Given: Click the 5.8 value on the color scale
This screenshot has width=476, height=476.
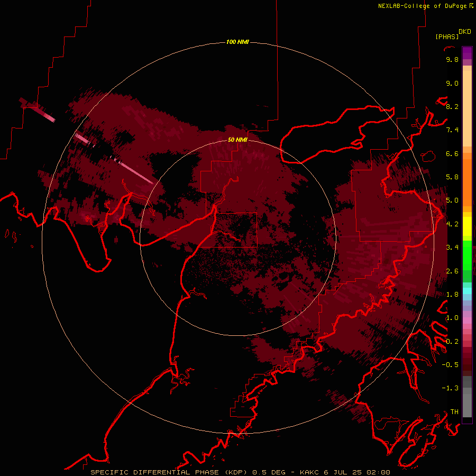Looking at the screenshot, I should [x=452, y=177].
